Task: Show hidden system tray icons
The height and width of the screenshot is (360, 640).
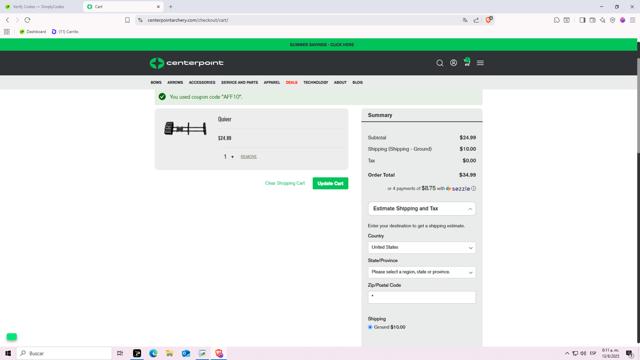Action: 567,353
